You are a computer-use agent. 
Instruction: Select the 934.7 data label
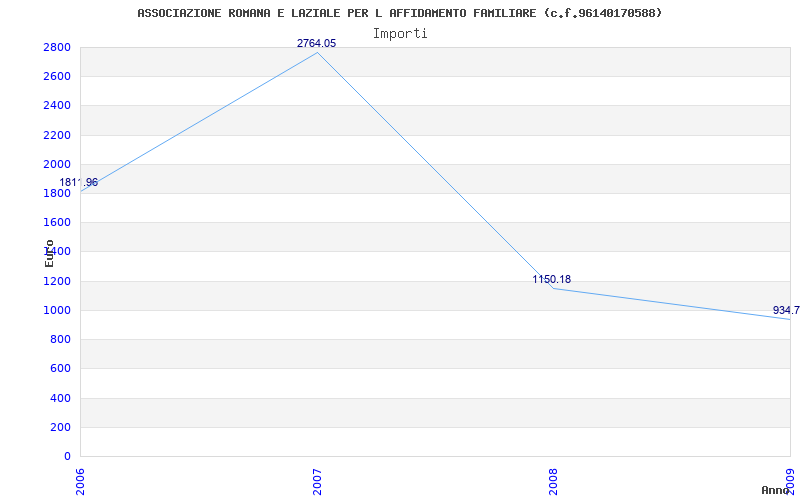pyautogui.click(x=786, y=310)
